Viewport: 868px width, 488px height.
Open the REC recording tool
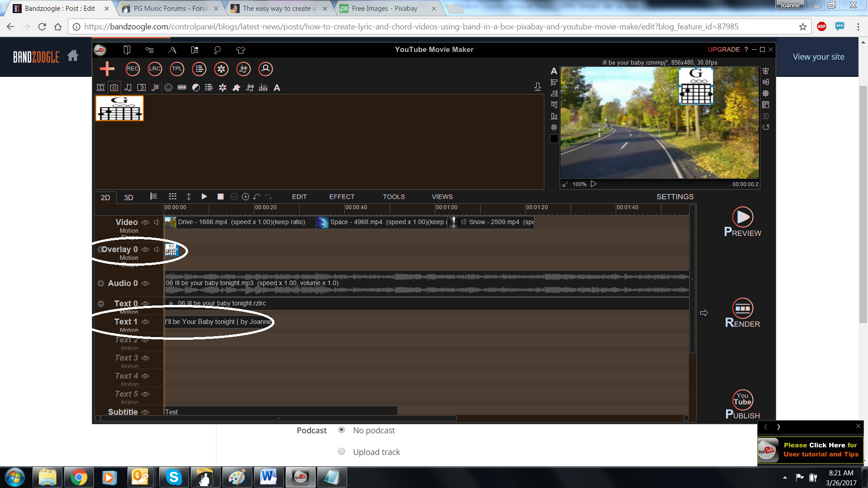[132, 69]
